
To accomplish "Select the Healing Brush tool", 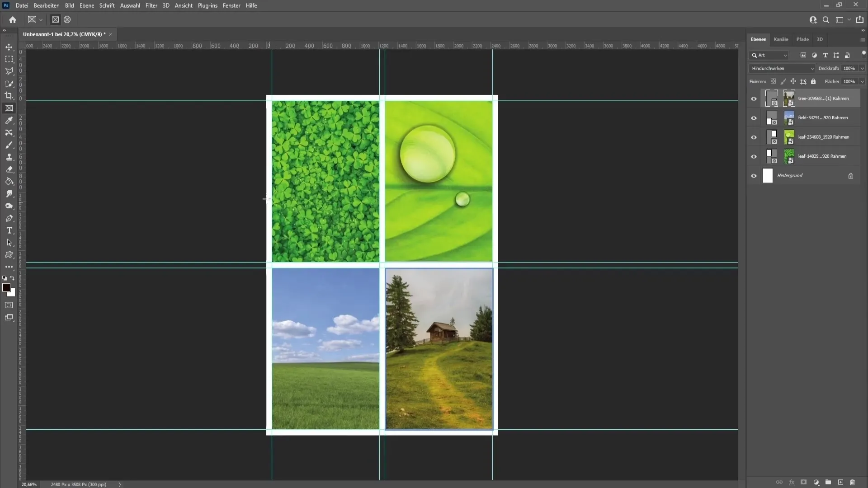I will [x=9, y=132].
